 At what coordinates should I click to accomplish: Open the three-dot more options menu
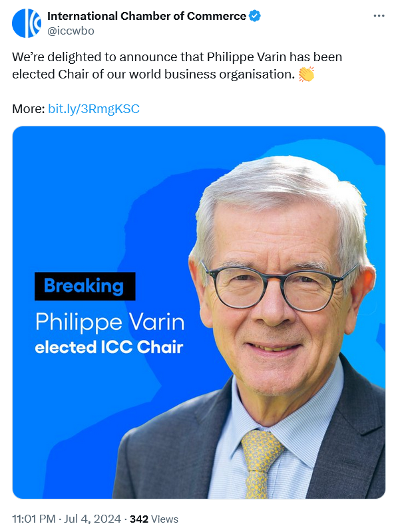(x=379, y=15)
